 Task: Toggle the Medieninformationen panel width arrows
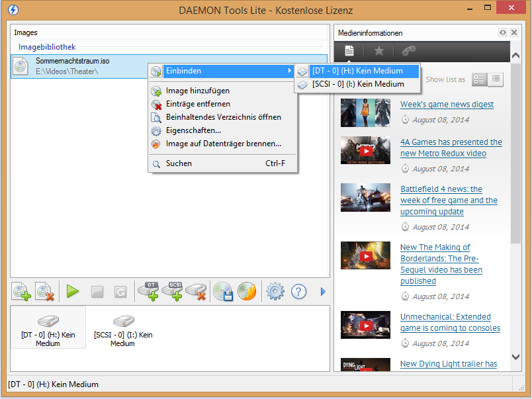(x=503, y=32)
